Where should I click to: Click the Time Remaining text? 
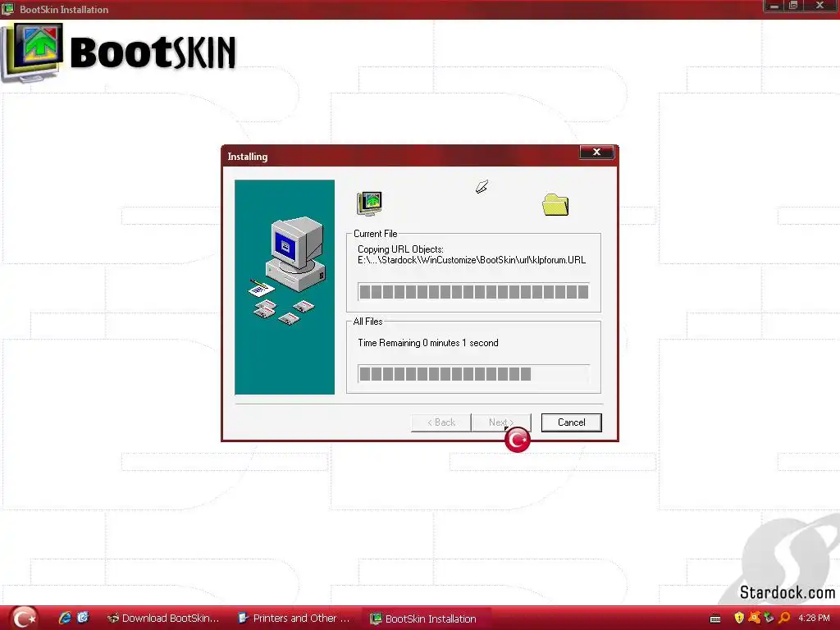(x=428, y=343)
